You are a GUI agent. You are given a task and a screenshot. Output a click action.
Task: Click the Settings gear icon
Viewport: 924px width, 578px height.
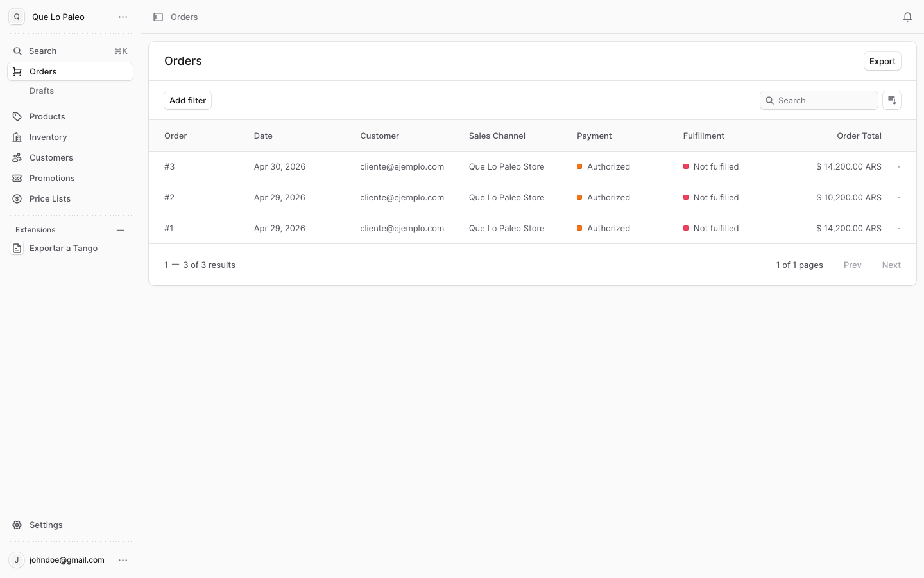point(17,525)
